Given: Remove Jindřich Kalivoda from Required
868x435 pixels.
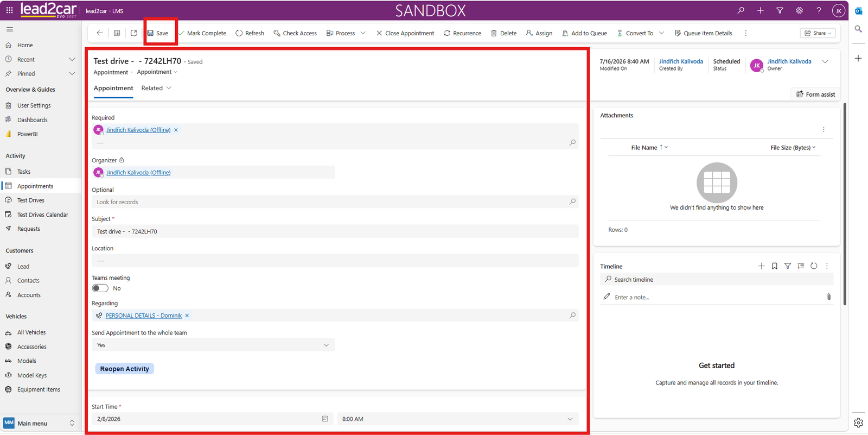Looking at the screenshot, I should tap(176, 130).
